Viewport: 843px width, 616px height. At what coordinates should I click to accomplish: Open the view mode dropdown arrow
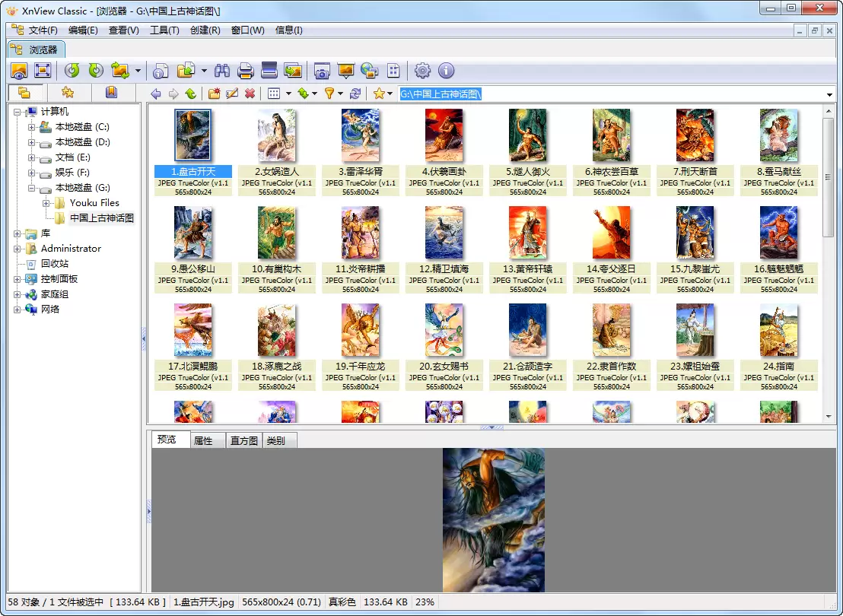pyautogui.click(x=288, y=94)
